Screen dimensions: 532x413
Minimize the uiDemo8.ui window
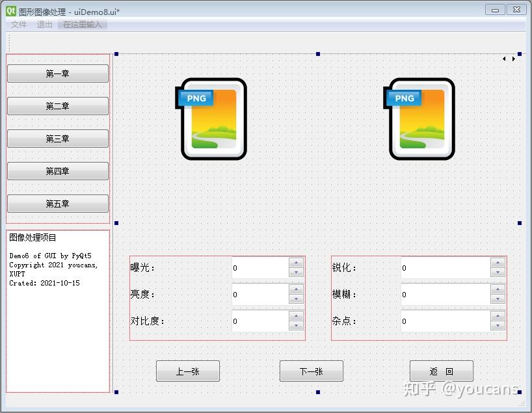pyautogui.click(x=496, y=10)
